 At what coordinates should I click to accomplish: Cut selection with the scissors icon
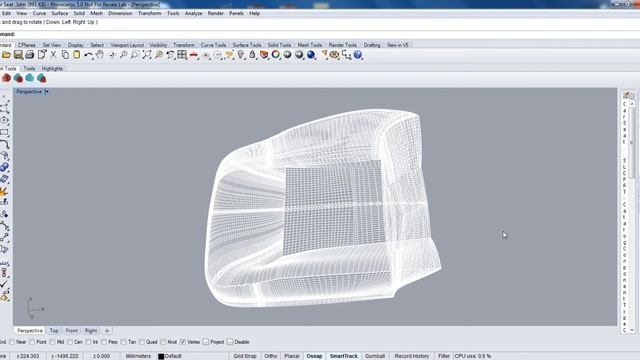point(53,55)
